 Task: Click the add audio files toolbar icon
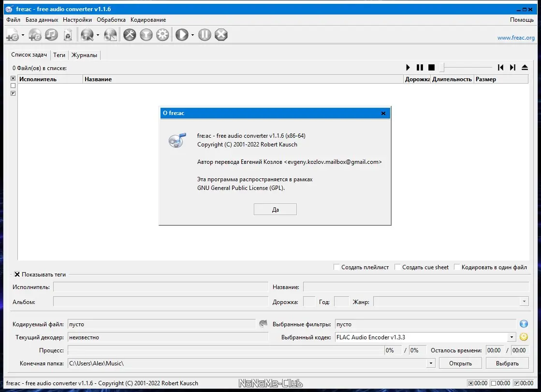coord(13,35)
